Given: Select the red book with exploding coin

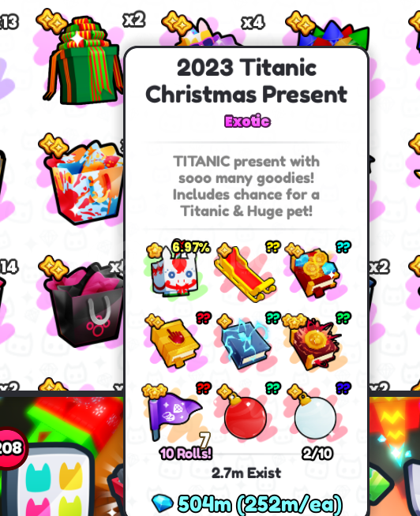Looking at the screenshot, I should [x=315, y=342].
